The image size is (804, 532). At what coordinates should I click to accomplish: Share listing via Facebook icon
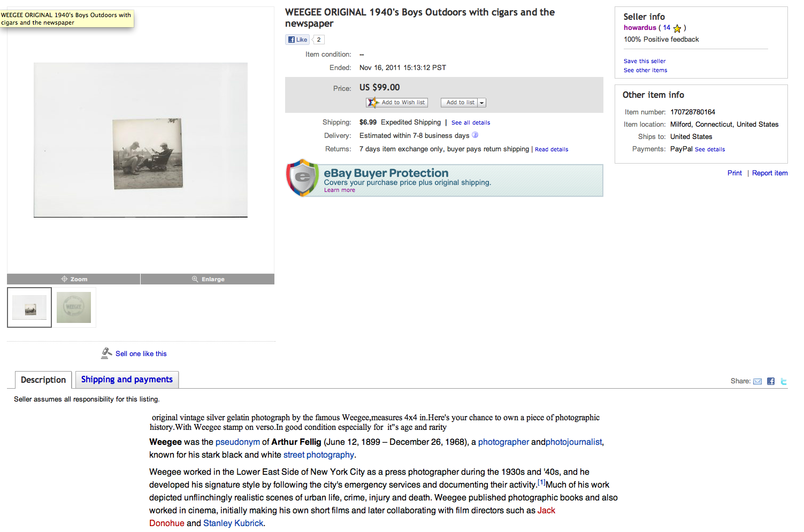tap(771, 381)
